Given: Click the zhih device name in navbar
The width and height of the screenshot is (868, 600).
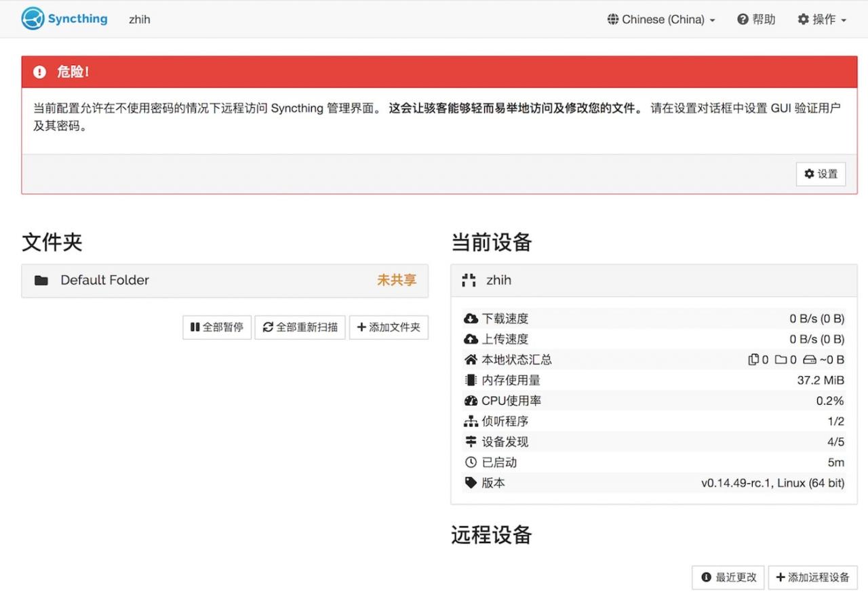Looking at the screenshot, I should [140, 20].
